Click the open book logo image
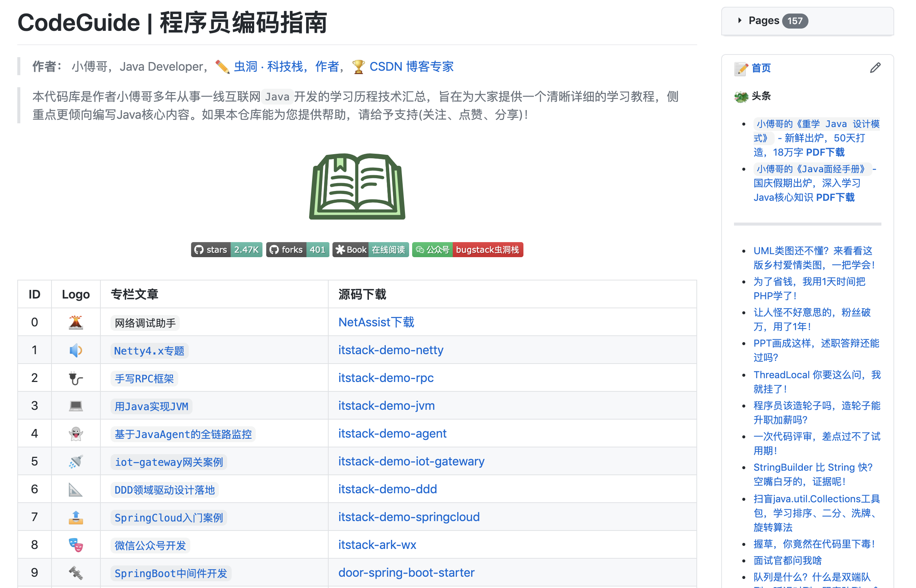Screen dimensions: 916x588 357,186
